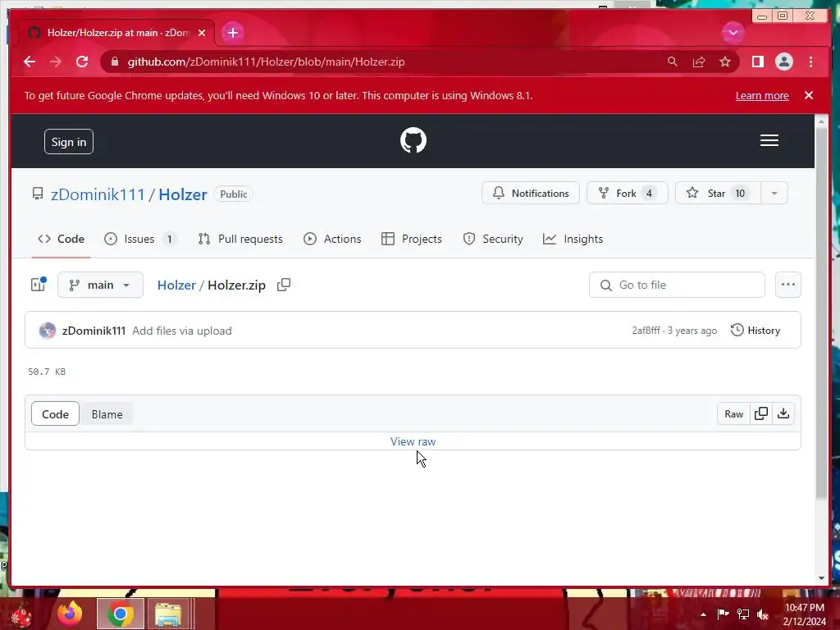This screenshot has height=630, width=840.
Task: Open Chrome three-dot menu
Action: (x=810, y=62)
